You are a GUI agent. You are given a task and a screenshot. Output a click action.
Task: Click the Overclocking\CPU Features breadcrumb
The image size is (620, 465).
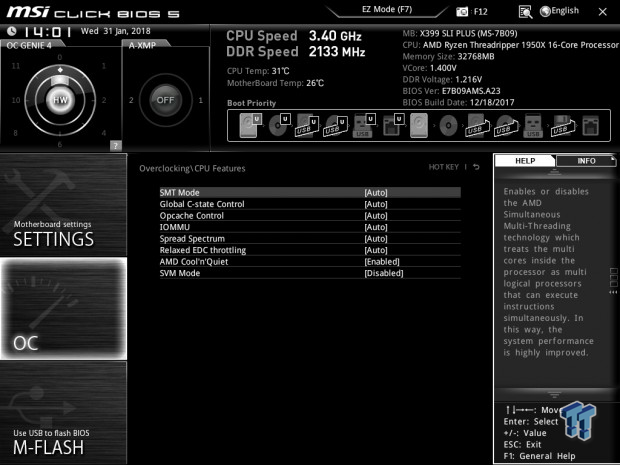coord(192,168)
